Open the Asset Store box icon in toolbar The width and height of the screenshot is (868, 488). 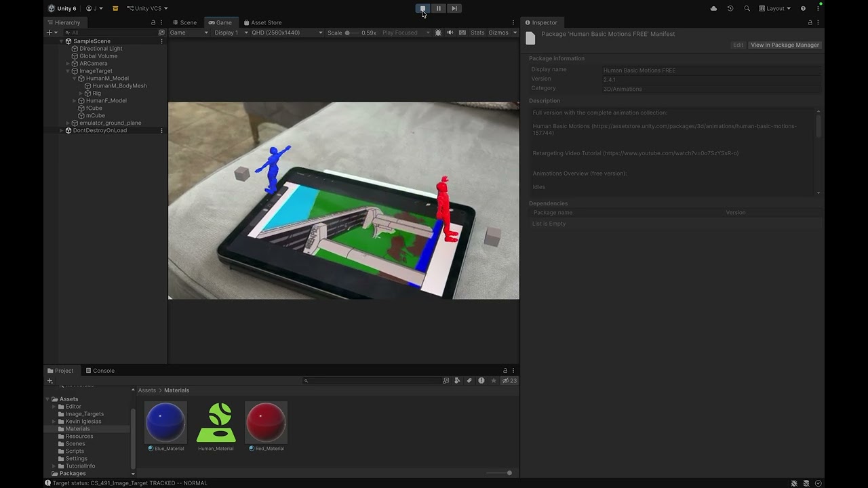[x=115, y=8]
